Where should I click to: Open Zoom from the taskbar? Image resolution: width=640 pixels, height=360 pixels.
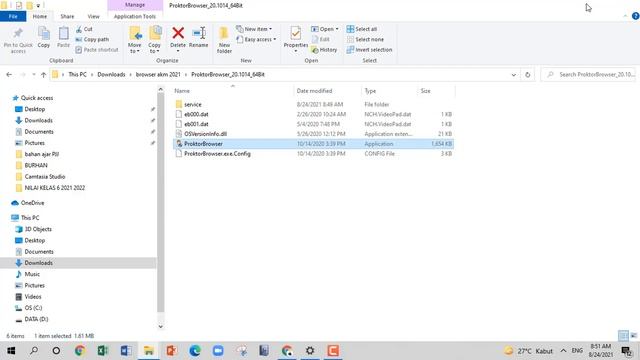(218, 351)
